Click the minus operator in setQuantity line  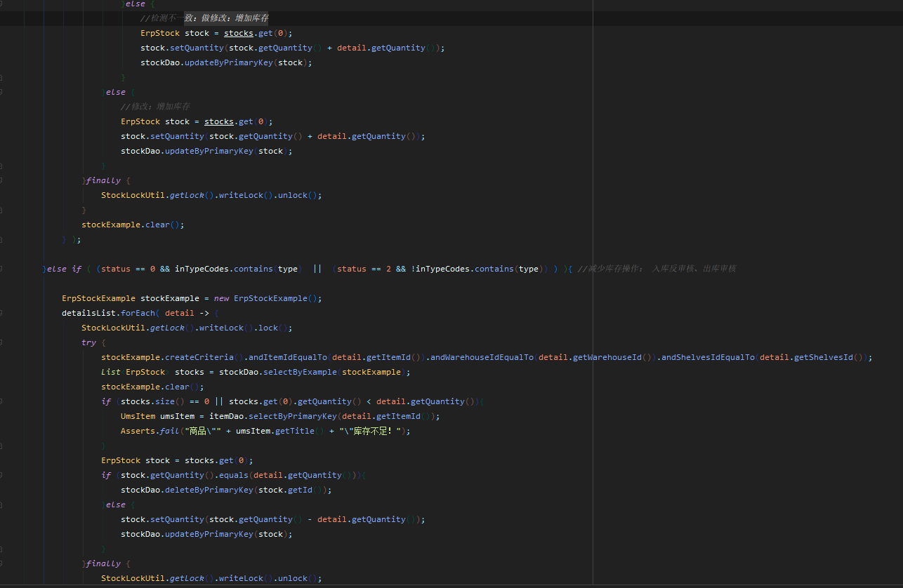click(310, 519)
